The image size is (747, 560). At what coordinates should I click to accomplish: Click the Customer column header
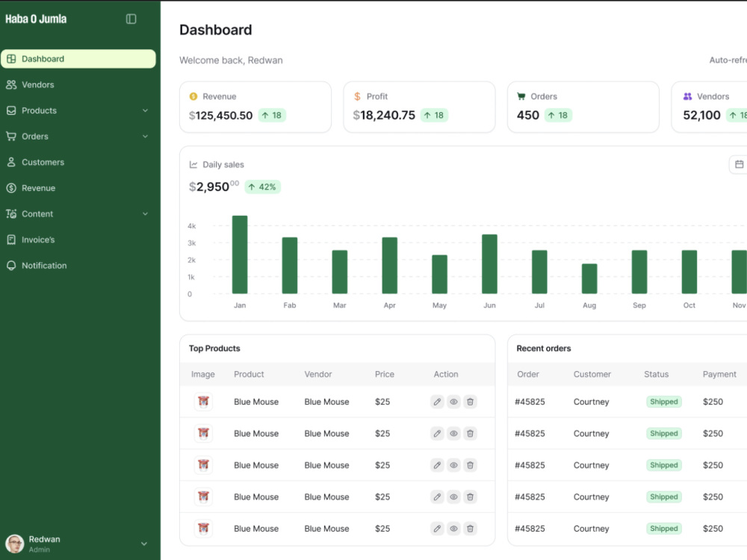592,374
